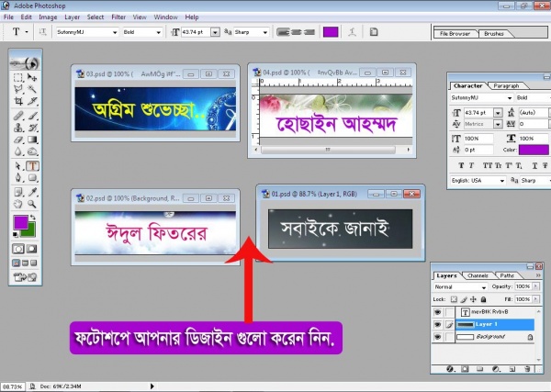551x392 pixels.
Task: Hide the Background layer via eye icon
Action: pos(437,337)
